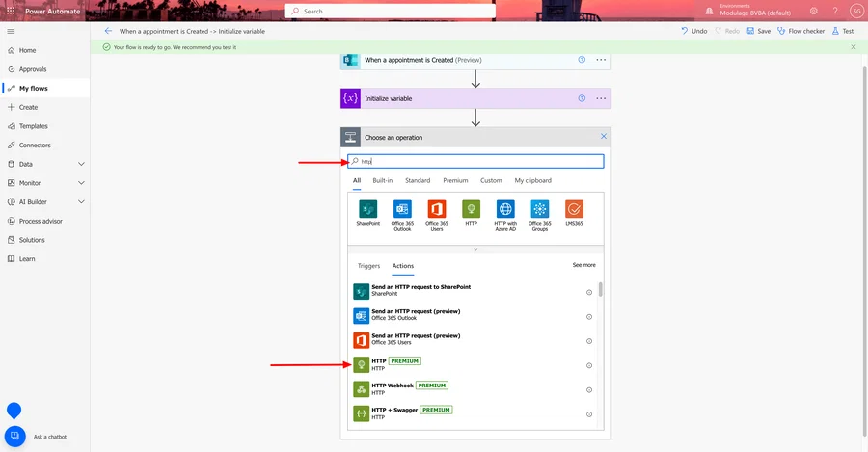Open Templates in the sidebar
The image size is (868, 452).
(45, 126)
